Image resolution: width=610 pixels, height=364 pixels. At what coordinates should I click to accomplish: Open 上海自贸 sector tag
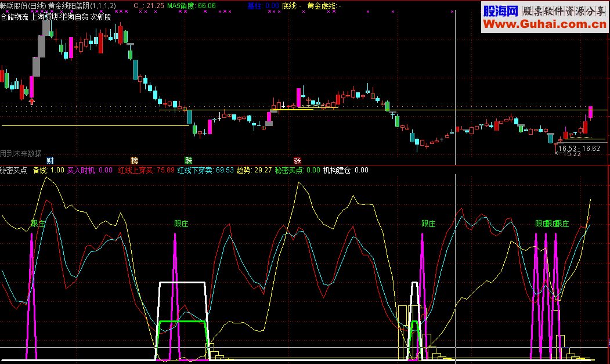point(74,17)
